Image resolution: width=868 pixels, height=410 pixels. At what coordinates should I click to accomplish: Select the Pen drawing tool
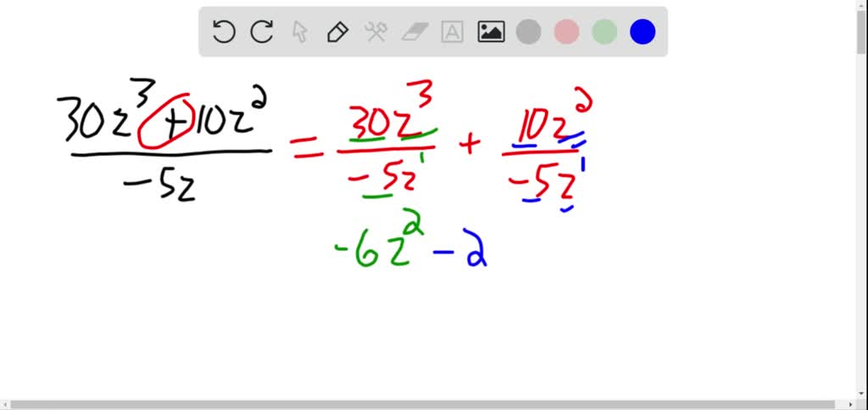click(x=337, y=31)
